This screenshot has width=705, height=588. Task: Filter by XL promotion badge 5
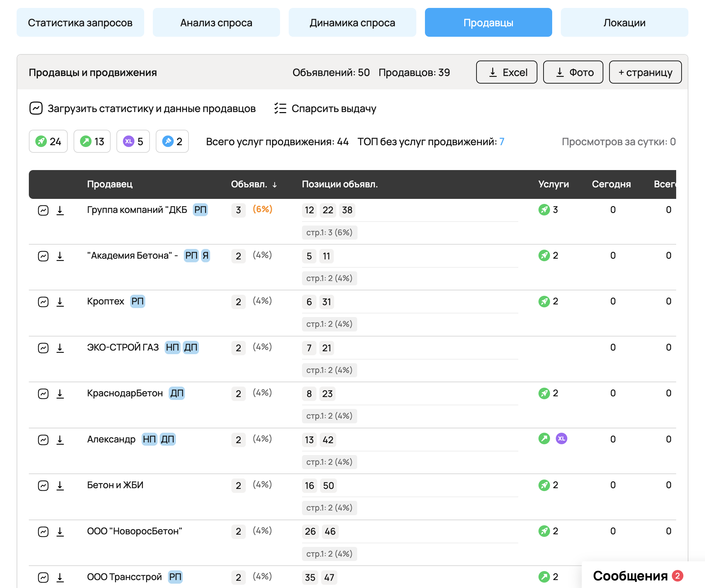click(133, 141)
